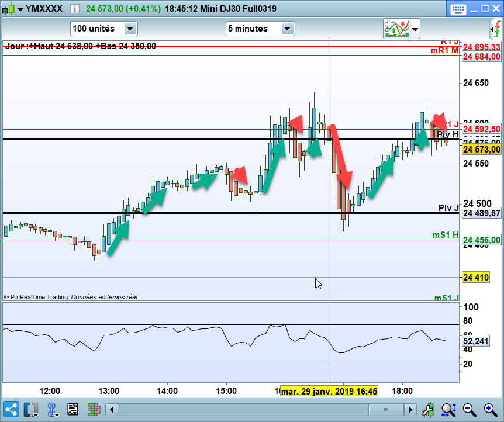This screenshot has width=504, height=422.
Task: Click the 24 456,00 support price label
Action: pyautogui.click(x=482, y=240)
